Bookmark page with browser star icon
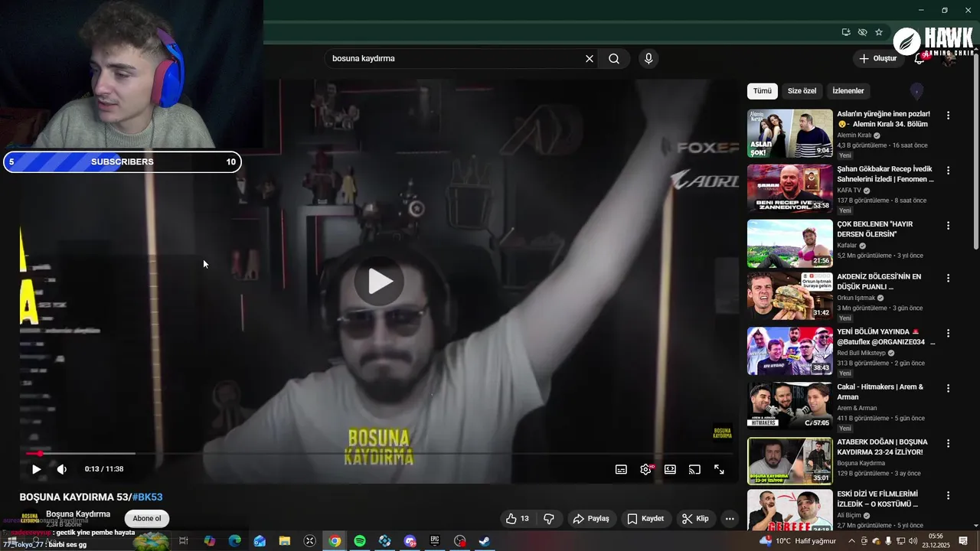Viewport: 980px width, 551px height. click(x=879, y=32)
